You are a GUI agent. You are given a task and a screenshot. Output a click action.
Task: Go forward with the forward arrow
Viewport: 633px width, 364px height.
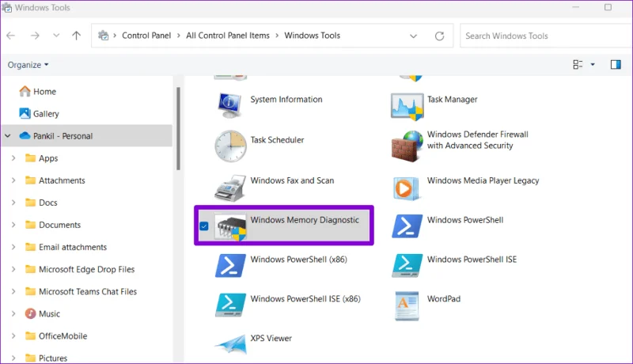tap(35, 36)
